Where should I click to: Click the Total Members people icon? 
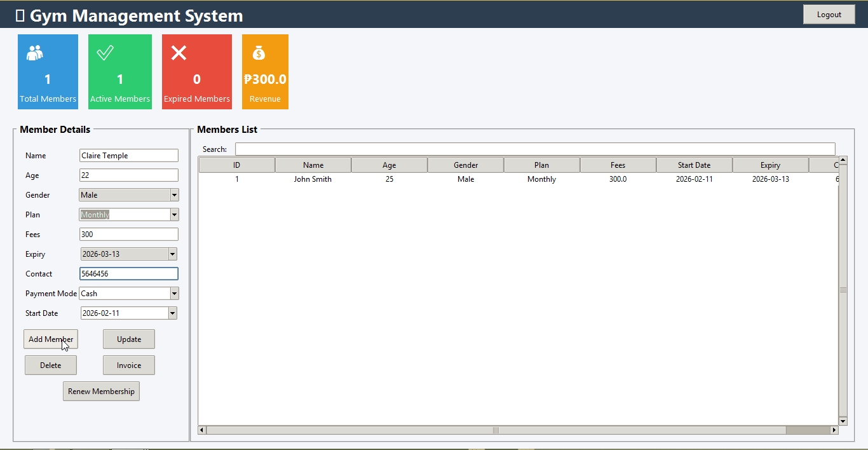pyautogui.click(x=34, y=53)
